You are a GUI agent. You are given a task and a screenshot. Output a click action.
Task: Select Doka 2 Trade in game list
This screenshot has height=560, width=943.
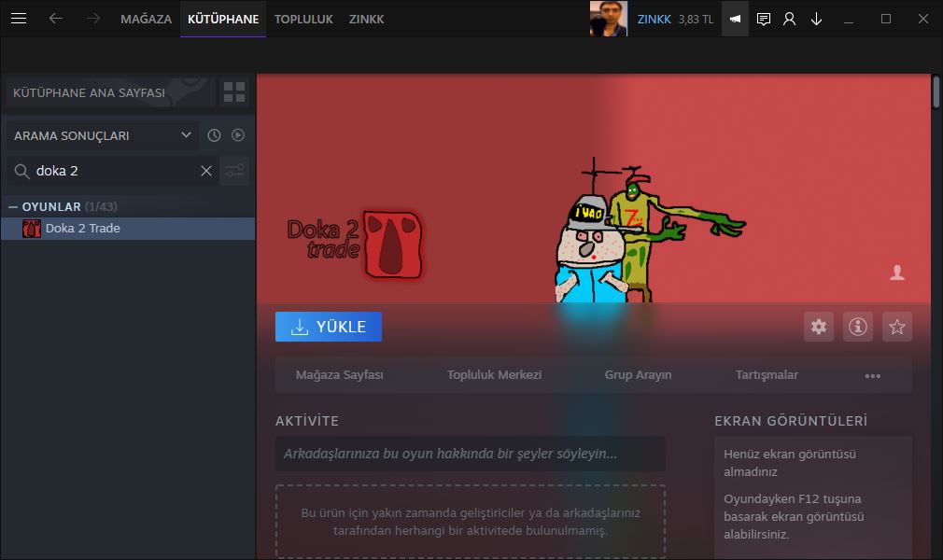pos(128,229)
